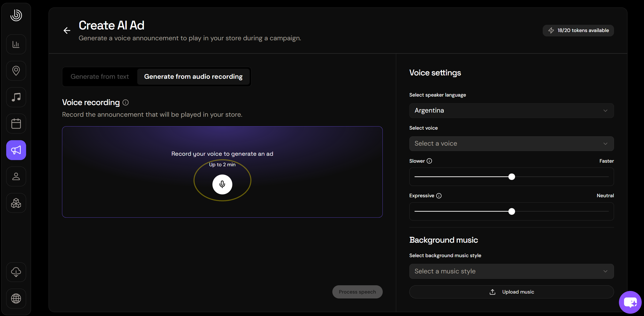644x316 pixels.
Task: Click the chevron on Argentina dropdown
Action: click(x=605, y=111)
